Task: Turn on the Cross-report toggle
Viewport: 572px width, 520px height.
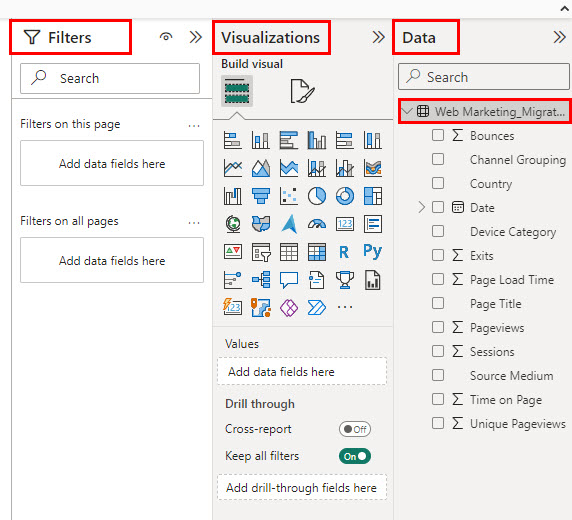Action: point(355,429)
